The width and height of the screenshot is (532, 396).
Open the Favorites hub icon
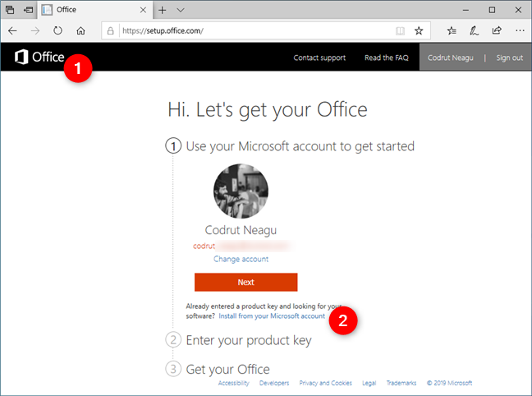[452, 30]
